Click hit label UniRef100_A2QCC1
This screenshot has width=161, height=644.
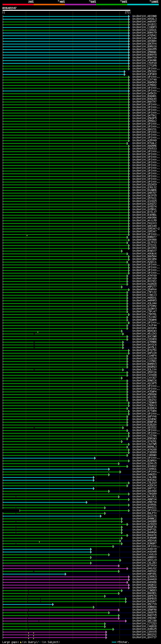(x=144, y=262)
